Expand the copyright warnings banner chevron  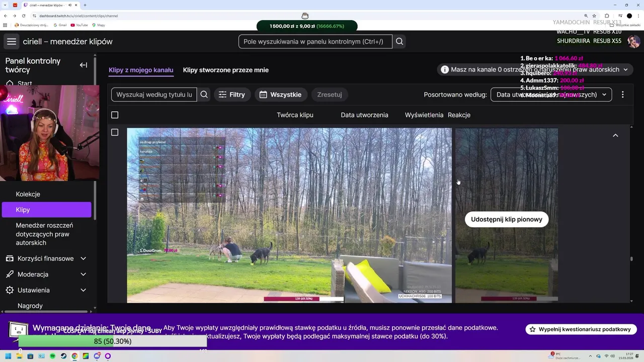click(625, 69)
